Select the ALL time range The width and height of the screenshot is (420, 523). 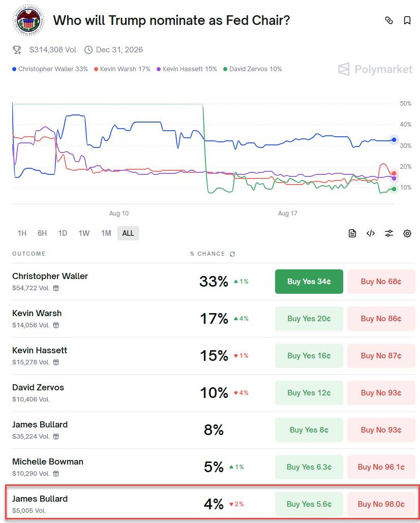coord(128,233)
